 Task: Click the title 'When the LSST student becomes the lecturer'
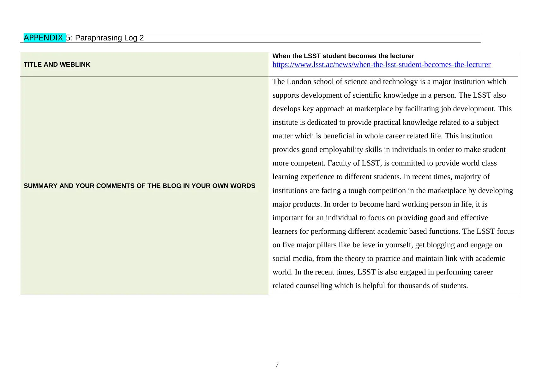click(x=343, y=56)
